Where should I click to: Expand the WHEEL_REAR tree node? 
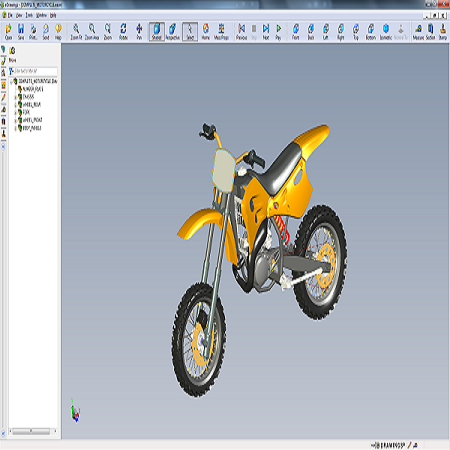click(x=15, y=105)
